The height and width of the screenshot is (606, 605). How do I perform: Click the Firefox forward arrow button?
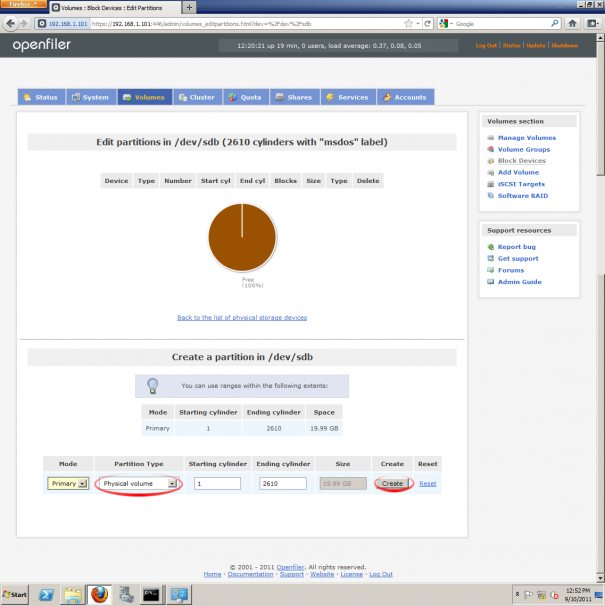coord(24,24)
